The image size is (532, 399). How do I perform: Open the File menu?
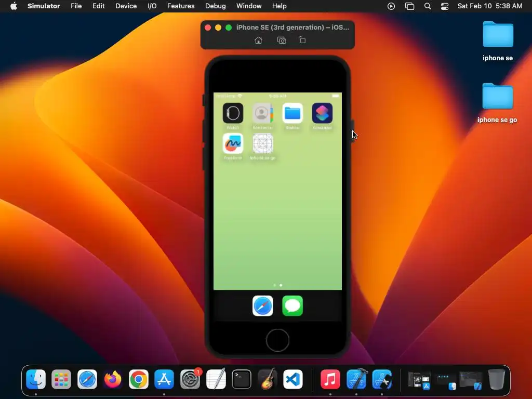tap(76, 6)
